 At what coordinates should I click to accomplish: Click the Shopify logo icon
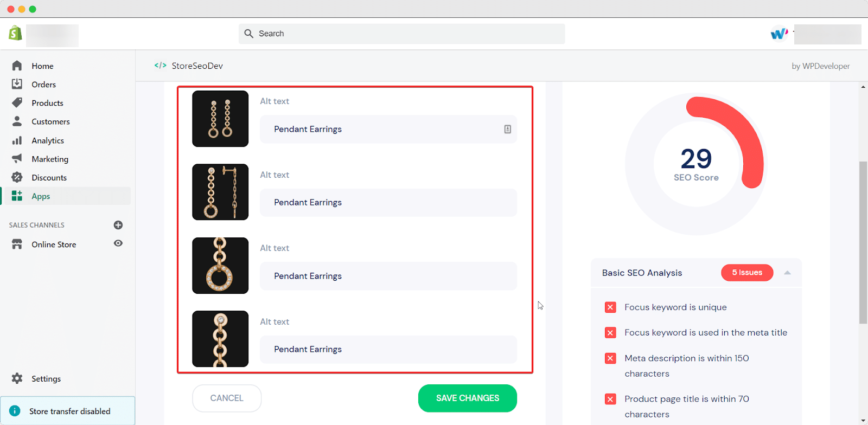pyautogui.click(x=15, y=33)
